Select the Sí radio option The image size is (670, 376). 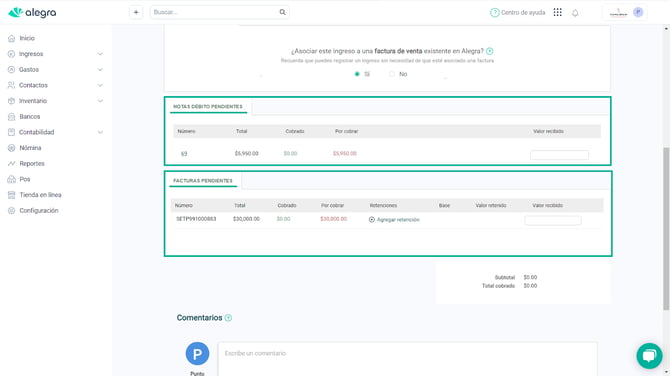click(x=357, y=74)
